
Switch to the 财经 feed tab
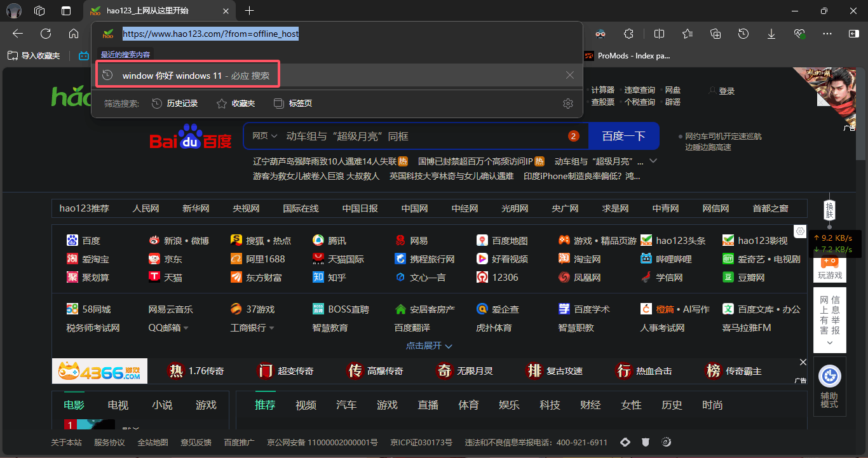click(590, 405)
